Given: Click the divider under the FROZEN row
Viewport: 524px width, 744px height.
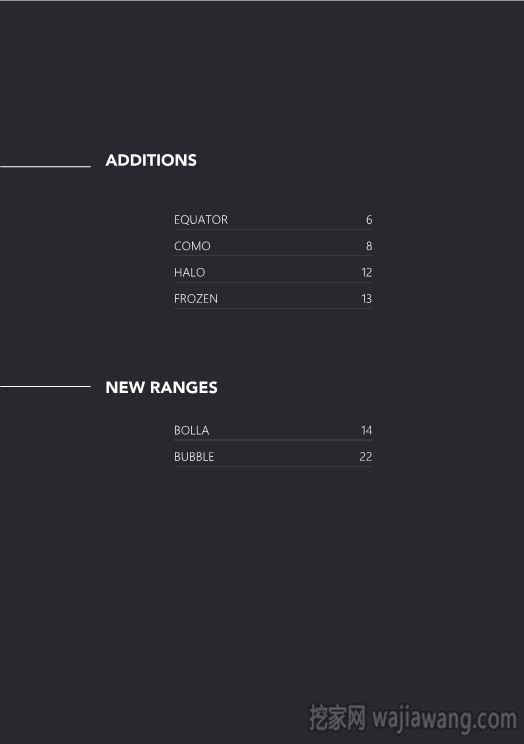Looking at the screenshot, I should (x=273, y=308).
